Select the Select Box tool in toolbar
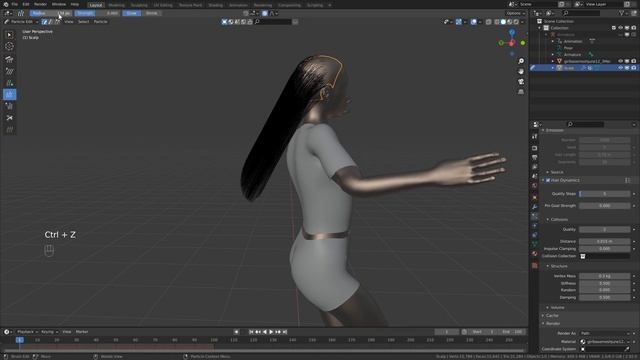The width and height of the screenshot is (640, 360). coord(9,35)
